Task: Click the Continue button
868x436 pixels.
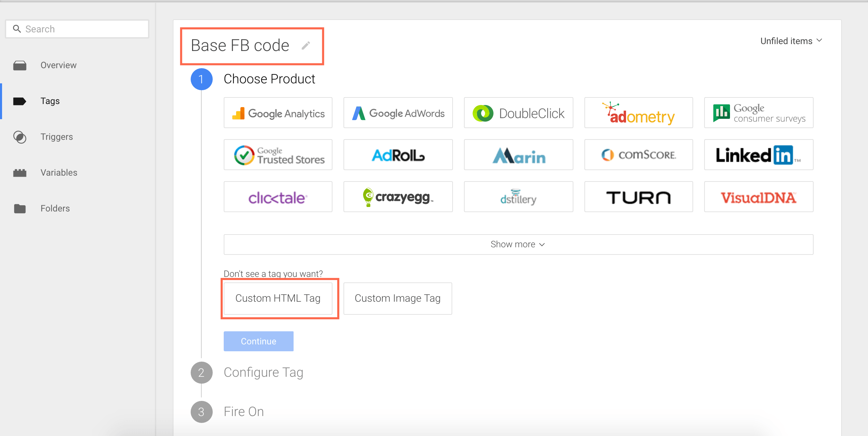Action: 258,341
